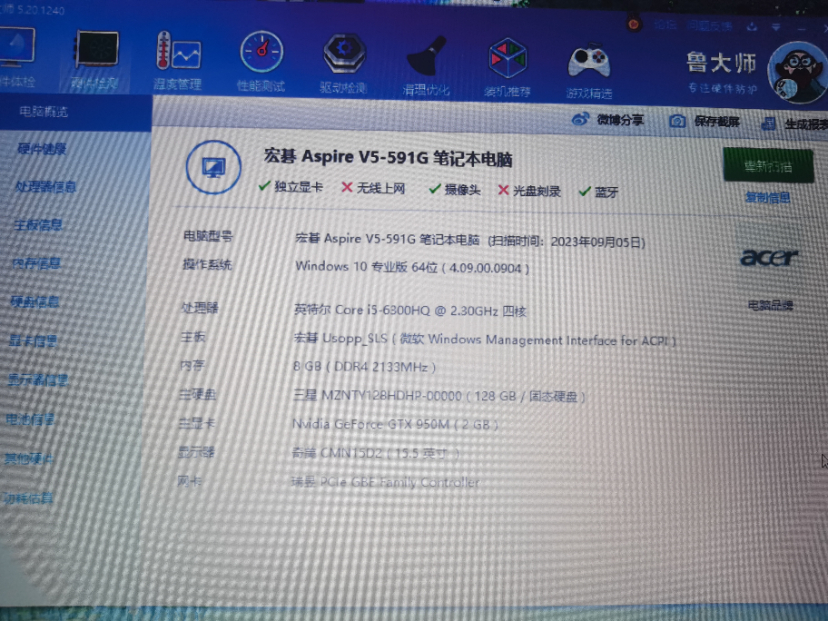Click the Core i5-6300HQ processor text
The height and width of the screenshot is (621, 828).
coord(410,310)
